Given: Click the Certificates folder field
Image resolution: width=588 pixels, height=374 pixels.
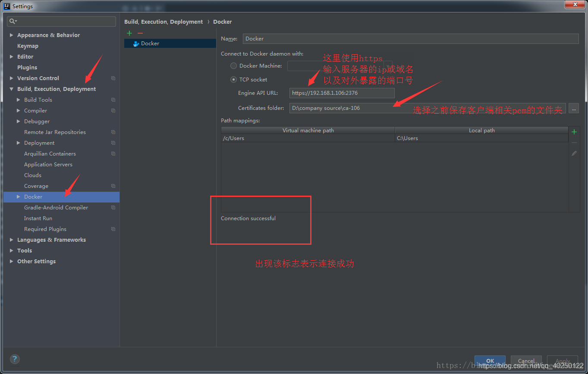Looking at the screenshot, I should pyautogui.click(x=428, y=108).
